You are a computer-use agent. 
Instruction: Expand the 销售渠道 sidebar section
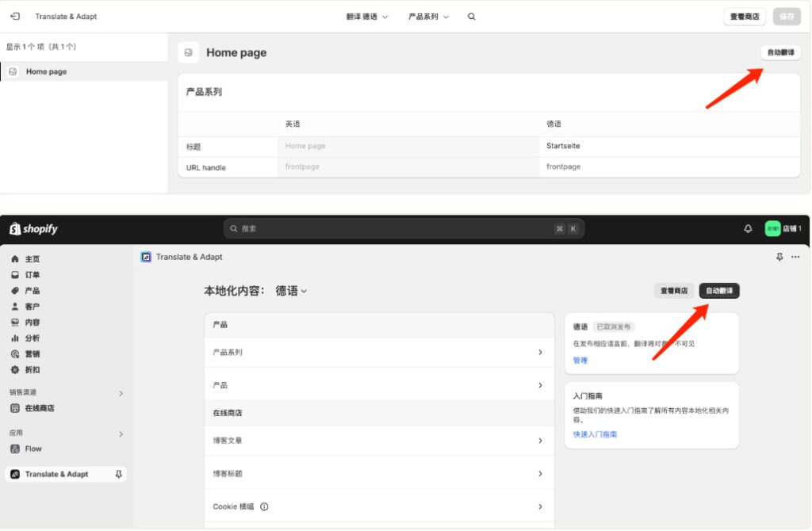[x=121, y=393]
